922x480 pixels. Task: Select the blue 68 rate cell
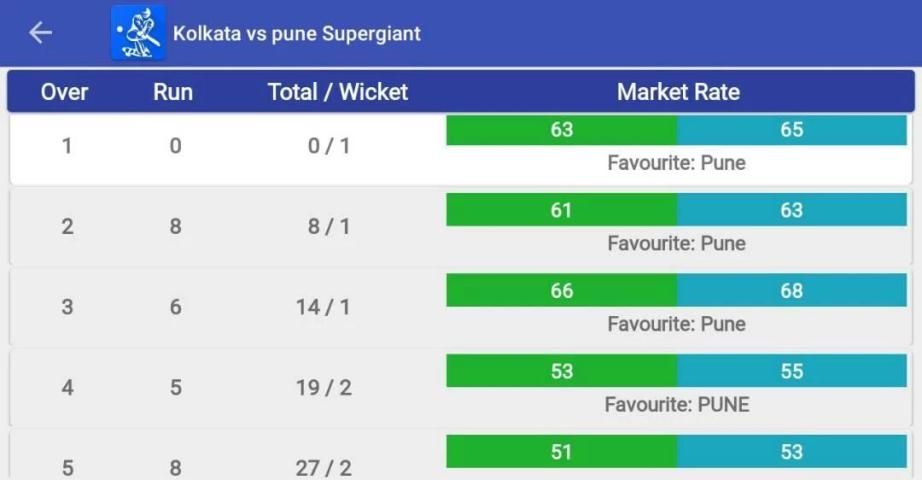tap(791, 291)
